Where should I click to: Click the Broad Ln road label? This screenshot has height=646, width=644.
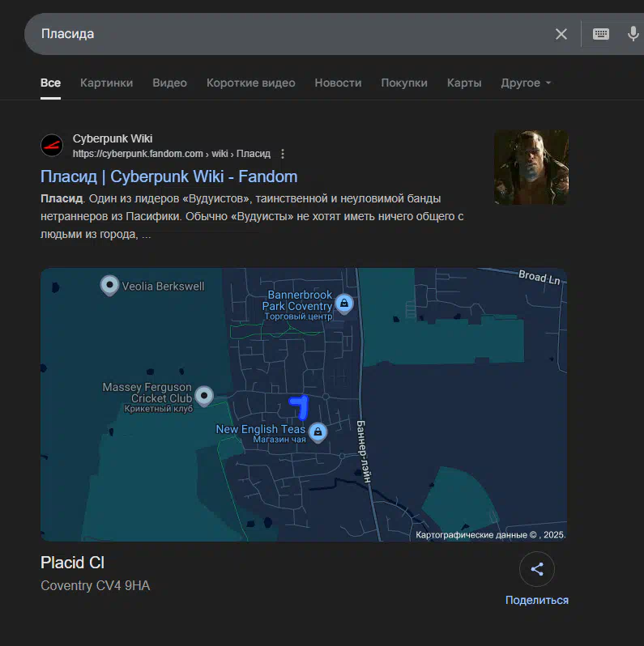(x=540, y=278)
